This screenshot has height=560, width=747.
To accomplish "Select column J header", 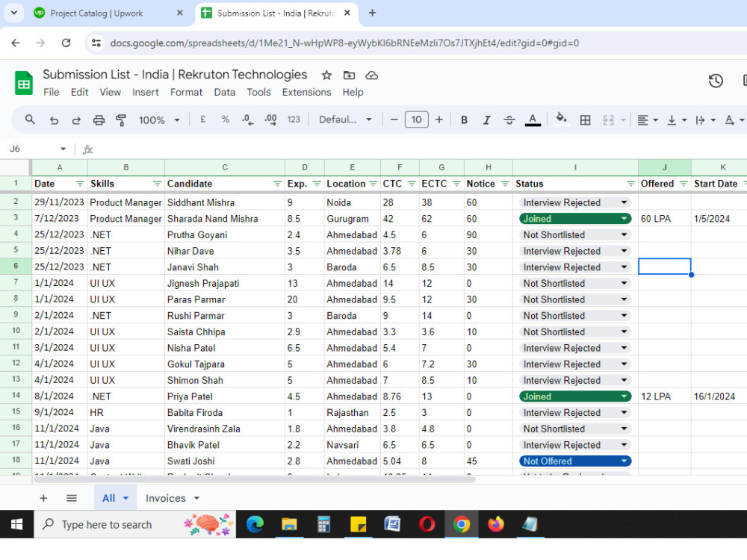I will coord(665,167).
